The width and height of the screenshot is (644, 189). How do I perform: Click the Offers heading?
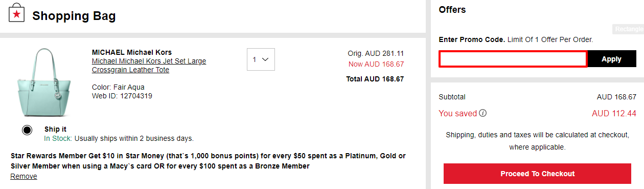pos(452,10)
